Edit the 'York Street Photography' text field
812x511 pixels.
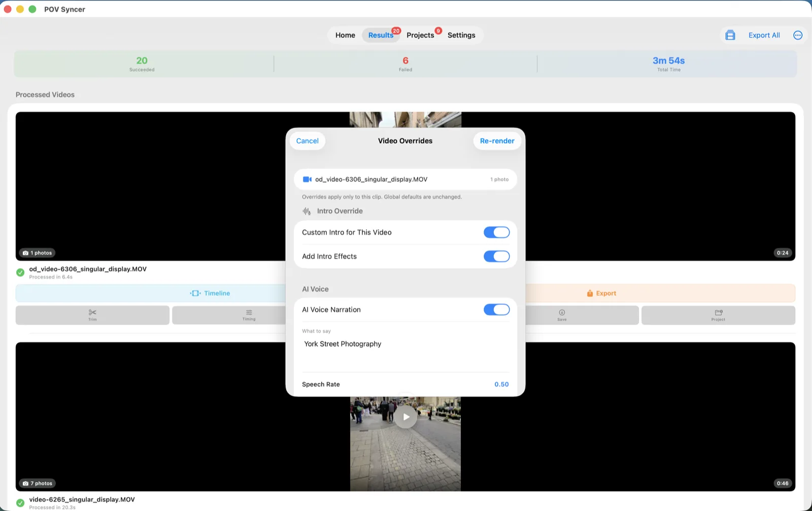click(405, 352)
